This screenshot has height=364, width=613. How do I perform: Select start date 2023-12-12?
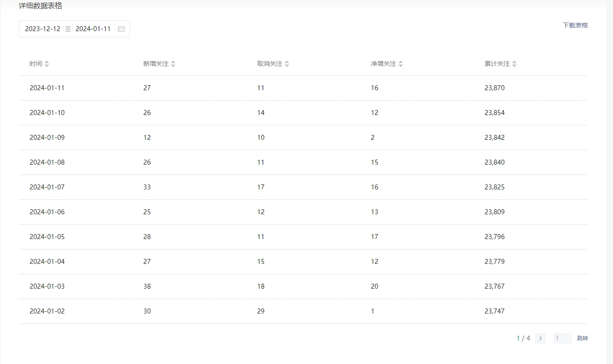42,29
